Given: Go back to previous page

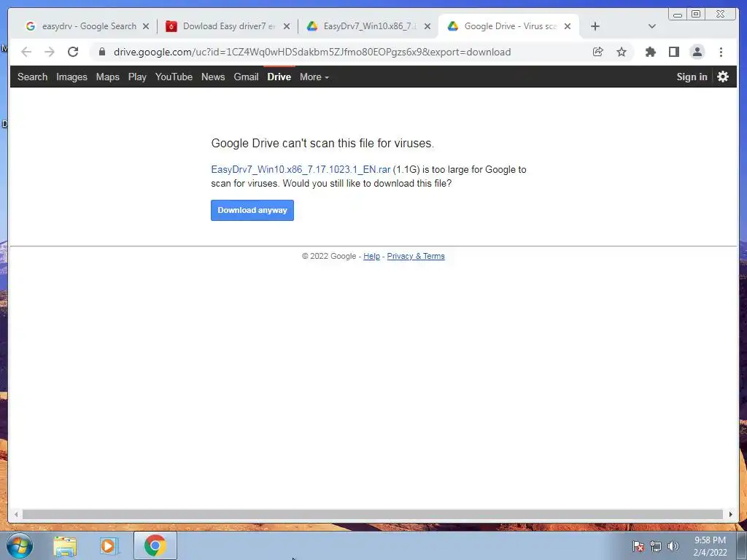Looking at the screenshot, I should (26, 52).
